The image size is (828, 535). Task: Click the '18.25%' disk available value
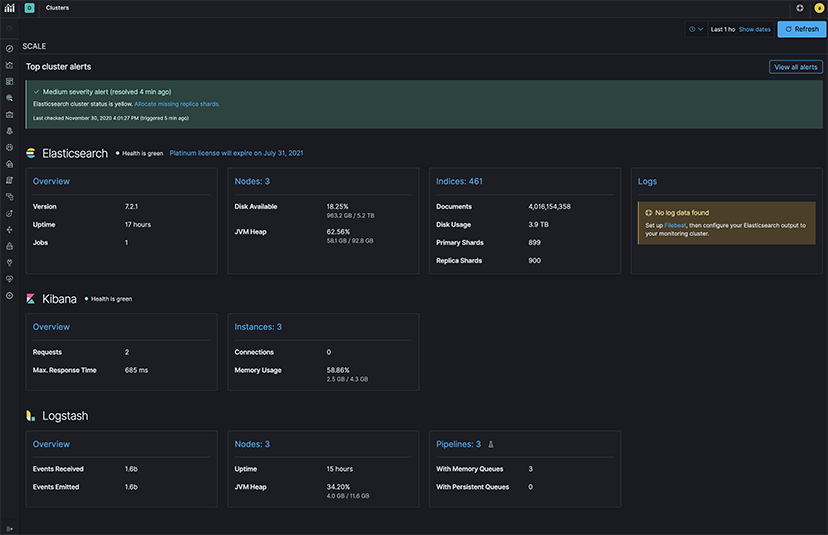pyautogui.click(x=337, y=207)
